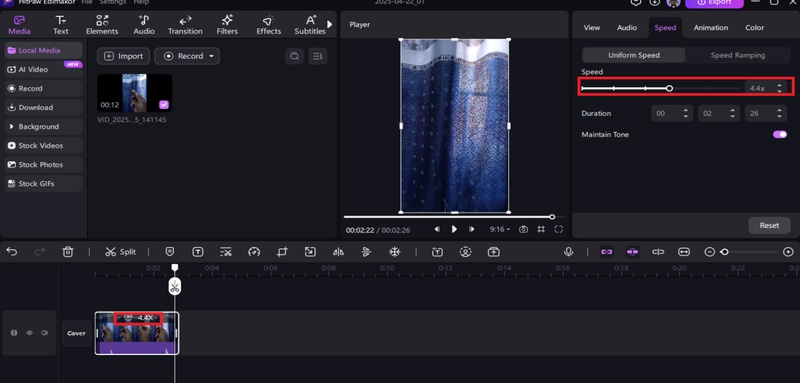Open the Elements tab

pyautogui.click(x=102, y=25)
